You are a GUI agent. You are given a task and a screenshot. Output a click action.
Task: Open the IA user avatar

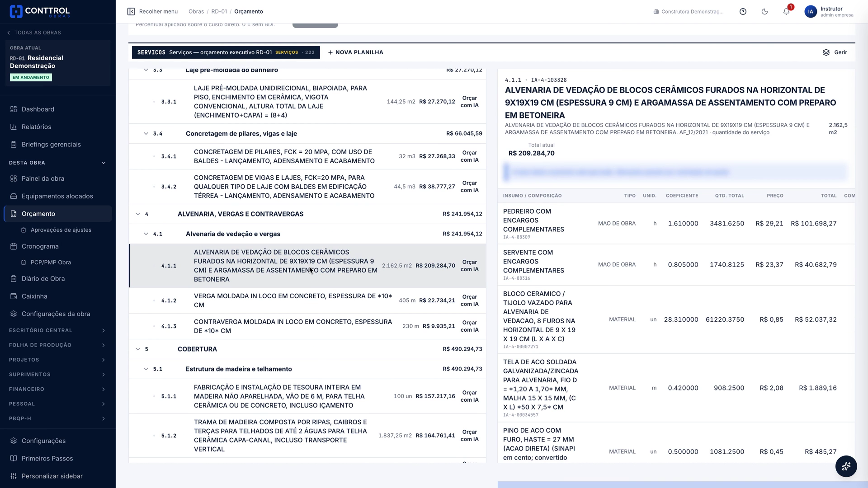811,12
